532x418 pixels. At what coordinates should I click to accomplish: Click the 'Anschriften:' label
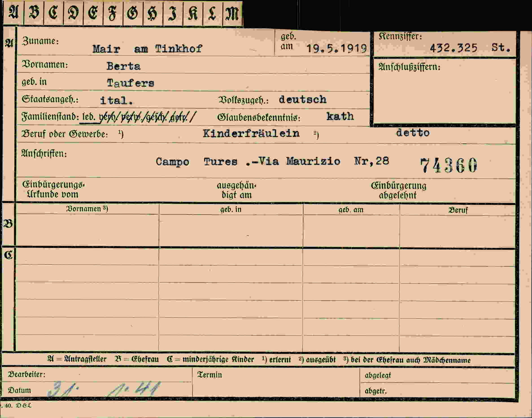click(x=44, y=154)
